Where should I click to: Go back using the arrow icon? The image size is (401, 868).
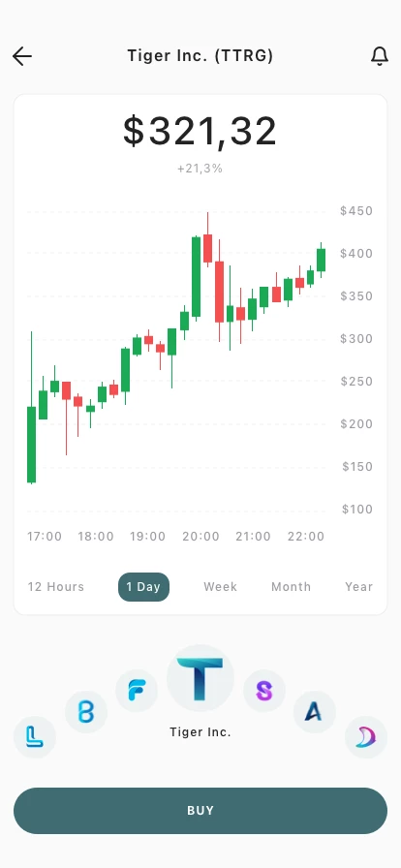[22, 56]
